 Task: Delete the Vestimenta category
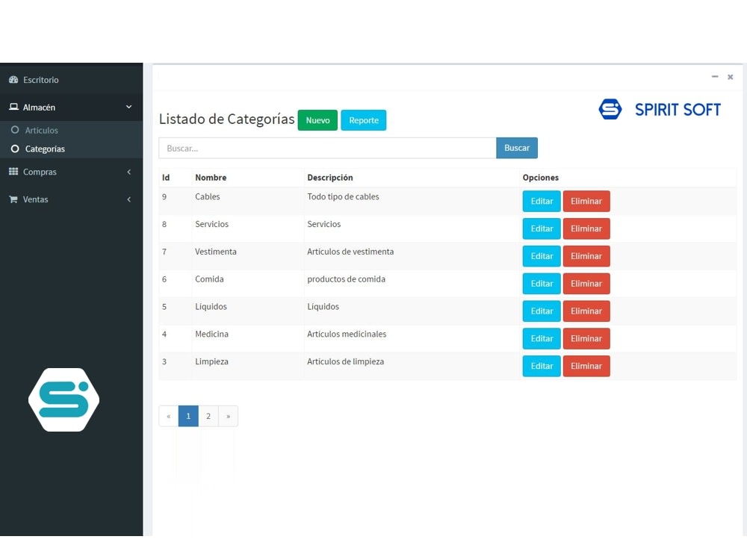pyautogui.click(x=586, y=256)
